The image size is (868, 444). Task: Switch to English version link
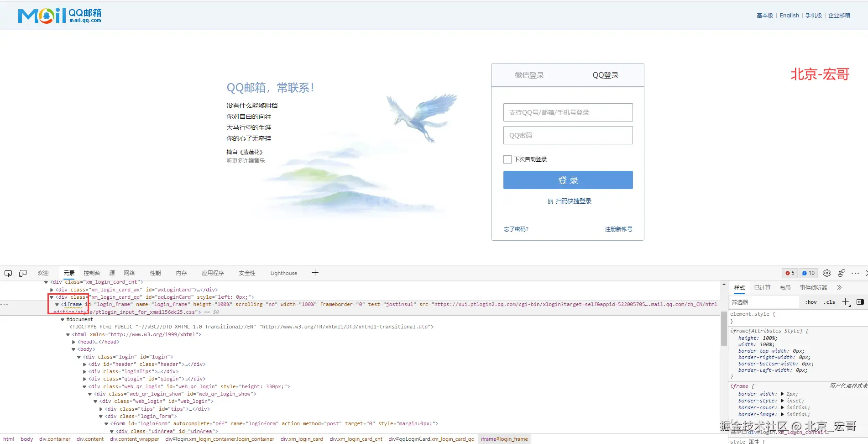(x=789, y=16)
